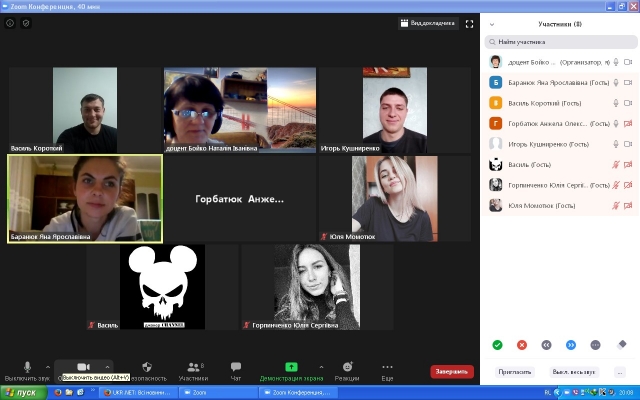Click the go slower icon

pos(546,345)
